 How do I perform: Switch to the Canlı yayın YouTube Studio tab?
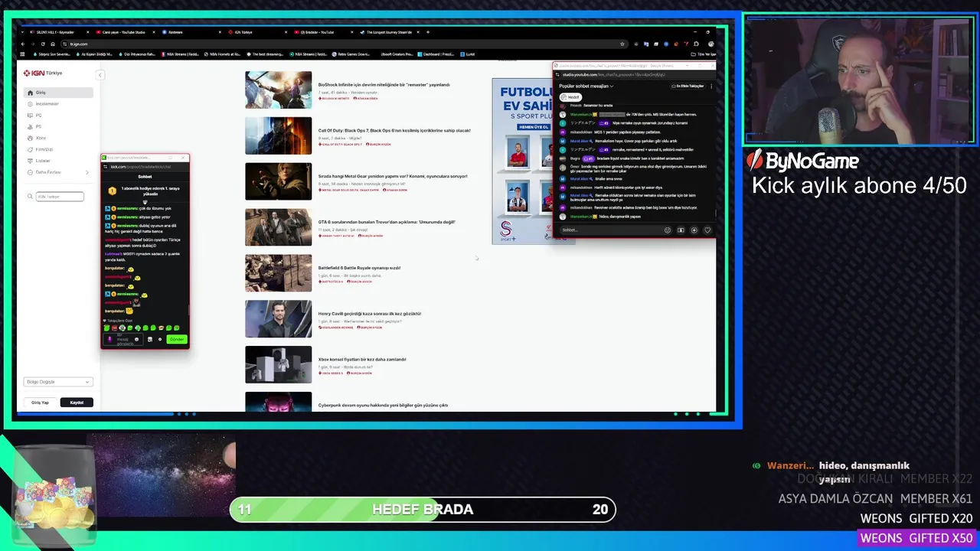124,32
